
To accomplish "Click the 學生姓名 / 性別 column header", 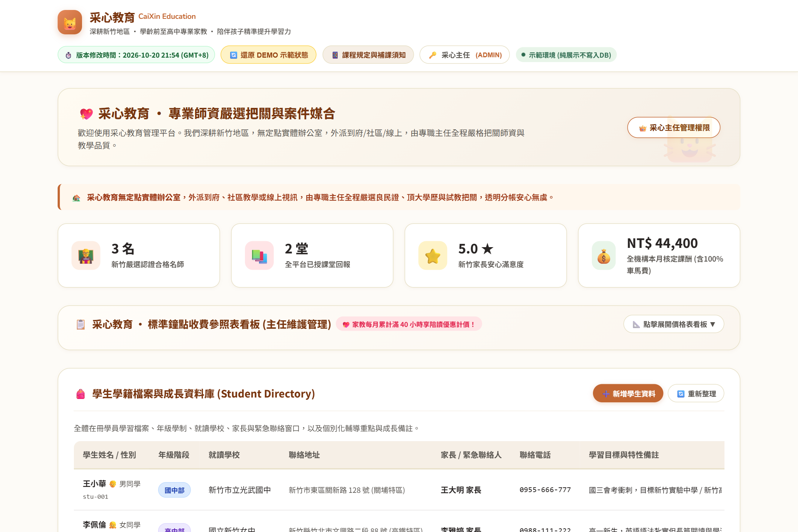I will 109,455.
